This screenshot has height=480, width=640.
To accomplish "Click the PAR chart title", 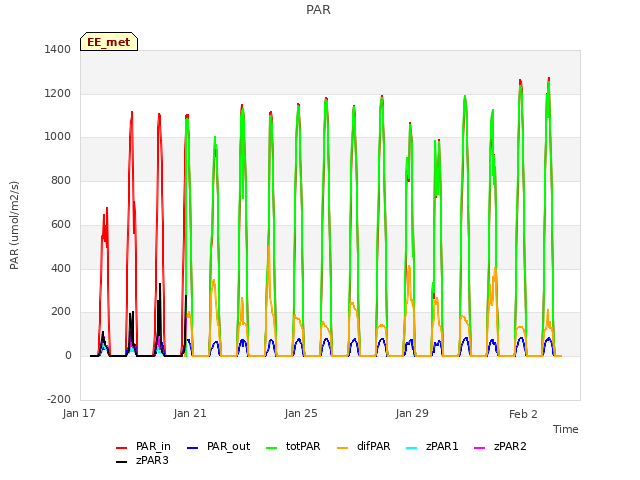I will tap(318, 10).
